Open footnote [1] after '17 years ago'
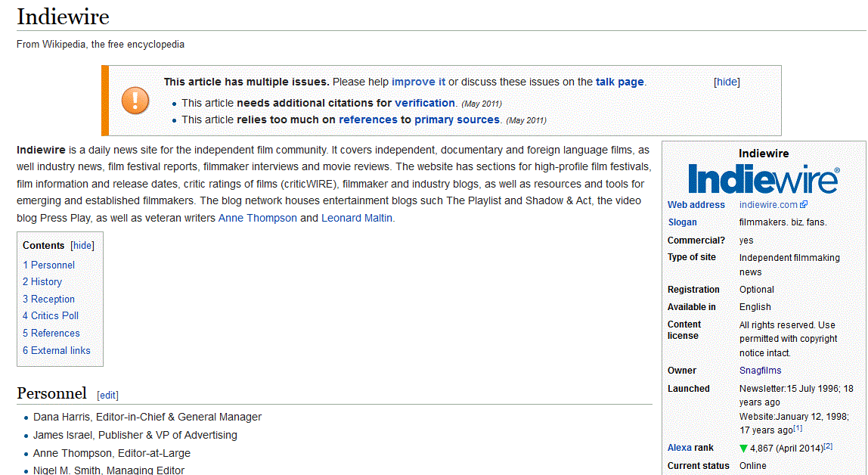 (x=798, y=428)
